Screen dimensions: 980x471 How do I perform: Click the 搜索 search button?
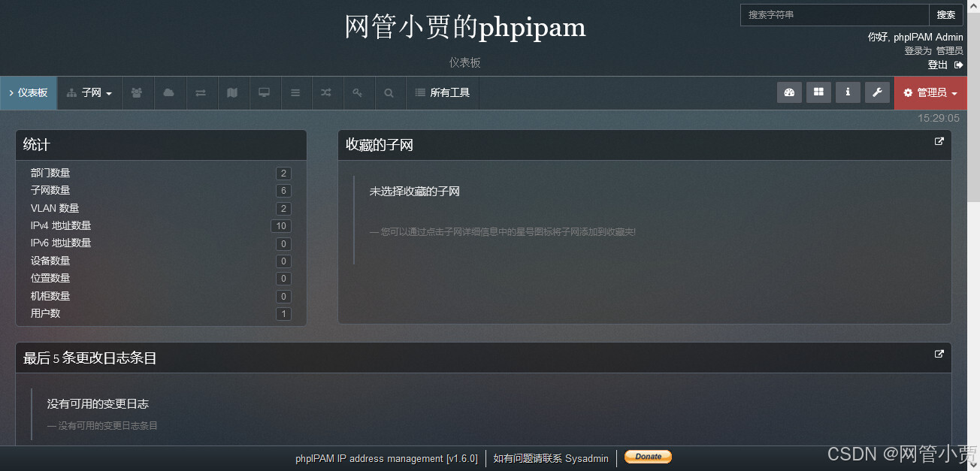pos(946,15)
